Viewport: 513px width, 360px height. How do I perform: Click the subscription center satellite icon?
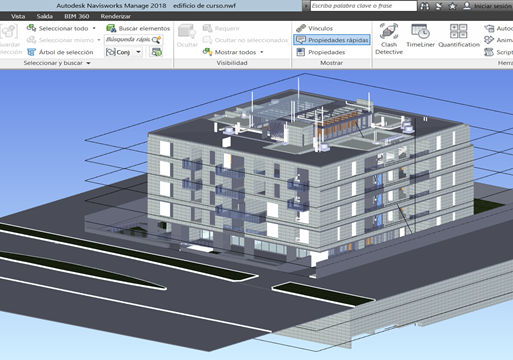tap(439, 6)
